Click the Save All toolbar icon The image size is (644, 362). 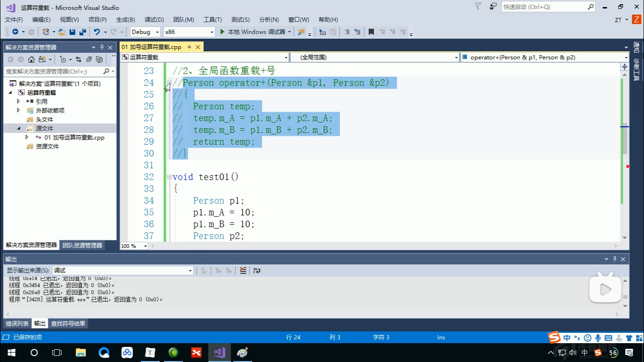coord(83,32)
